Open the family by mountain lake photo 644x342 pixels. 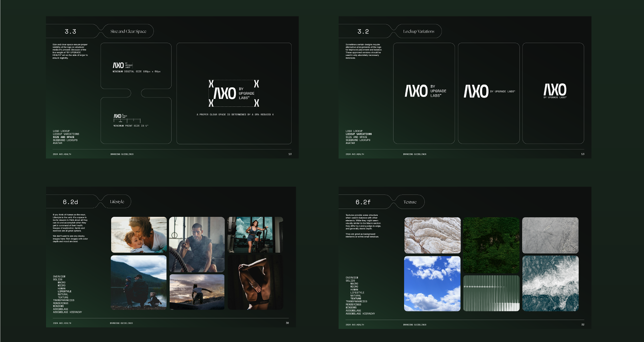tap(139, 282)
